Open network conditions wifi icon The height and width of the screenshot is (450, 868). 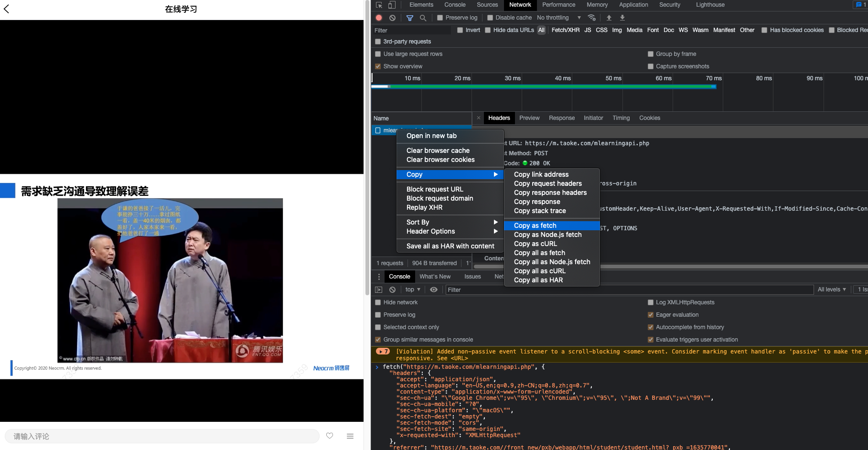pyautogui.click(x=592, y=18)
